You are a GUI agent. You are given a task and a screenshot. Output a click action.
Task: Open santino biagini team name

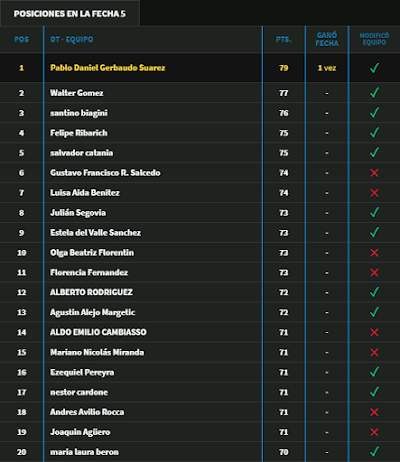(x=79, y=113)
